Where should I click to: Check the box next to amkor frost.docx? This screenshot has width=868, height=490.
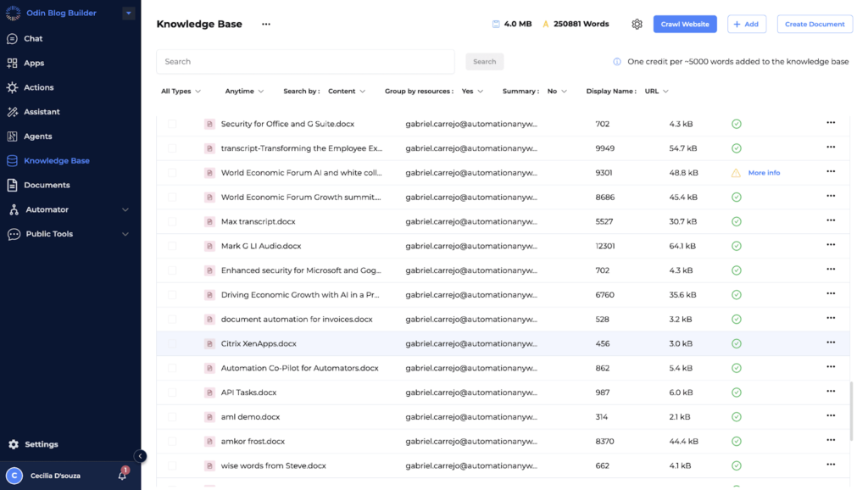coord(172,442)
